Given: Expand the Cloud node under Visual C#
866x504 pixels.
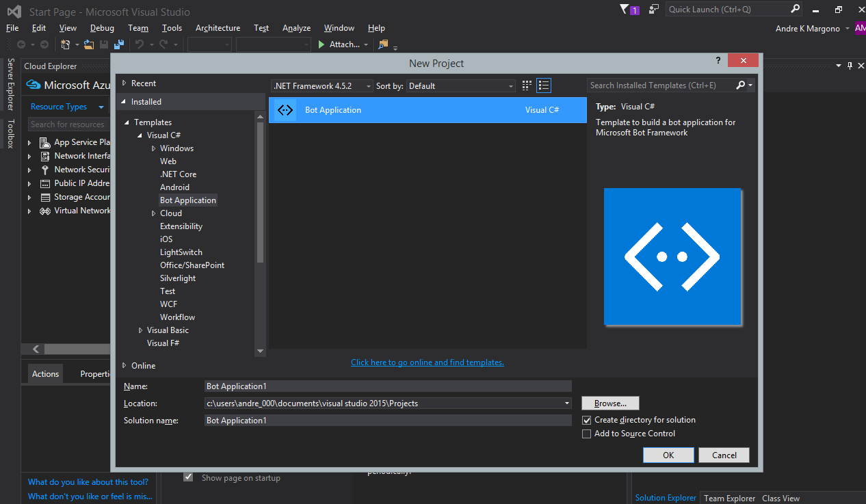Looking at the screenshot, I should click(x=154, y=213).
